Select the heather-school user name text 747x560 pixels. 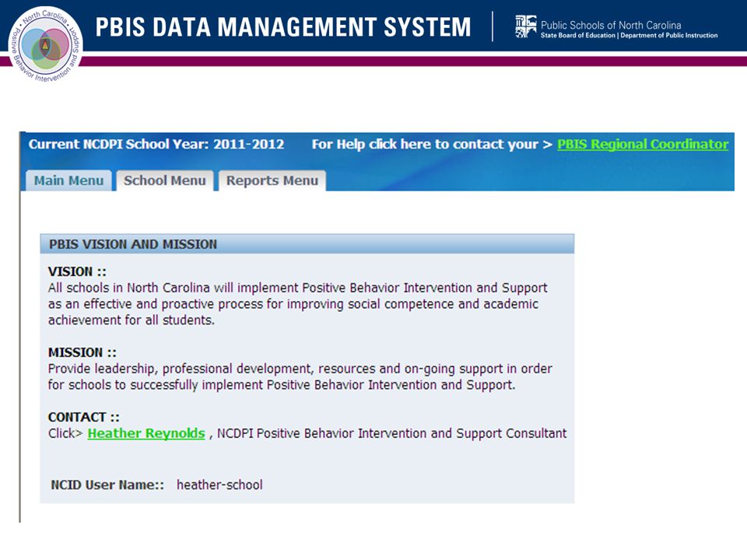coord(219,485)
